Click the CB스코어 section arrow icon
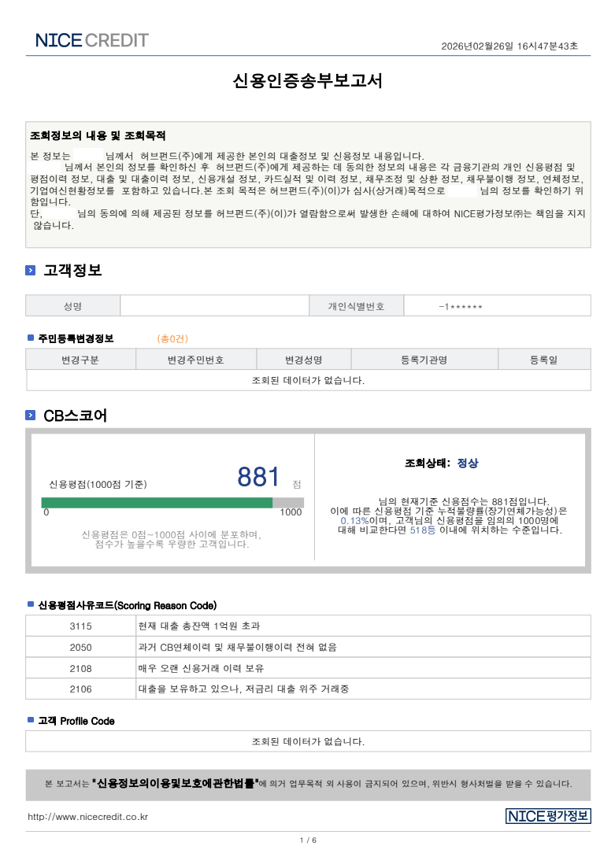This screenshot has height=868, width=615. tap(31, 416)
